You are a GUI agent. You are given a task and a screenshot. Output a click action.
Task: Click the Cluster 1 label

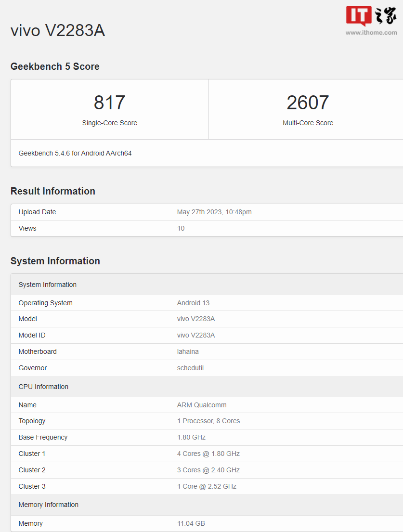pos(32,454)
